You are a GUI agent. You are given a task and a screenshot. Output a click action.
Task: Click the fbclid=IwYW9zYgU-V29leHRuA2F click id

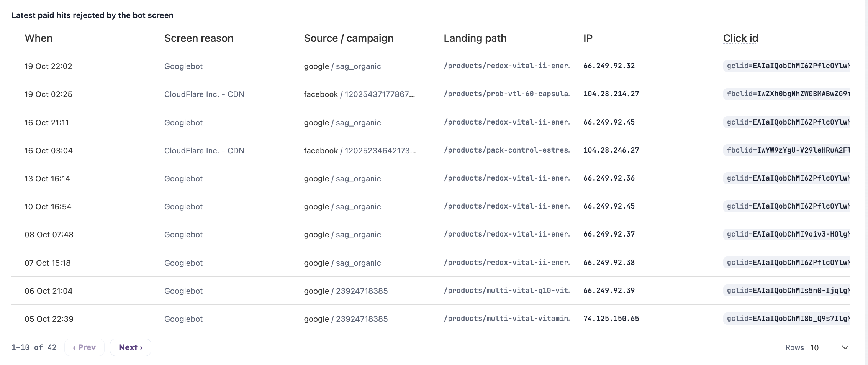pyautogui.click(x=786, y=150)
